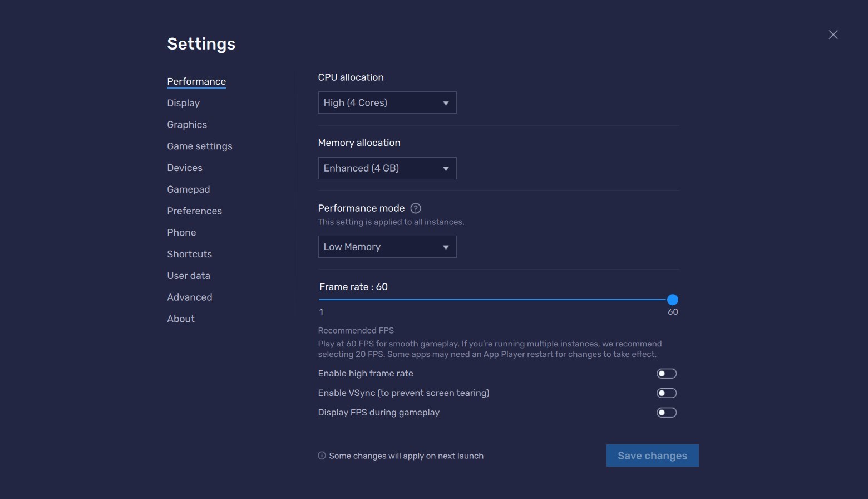Image resolution: width=868 pixels, height=499 pixels.
Task: Click the slider minimum value 1 label
Action: click(321, 312)
